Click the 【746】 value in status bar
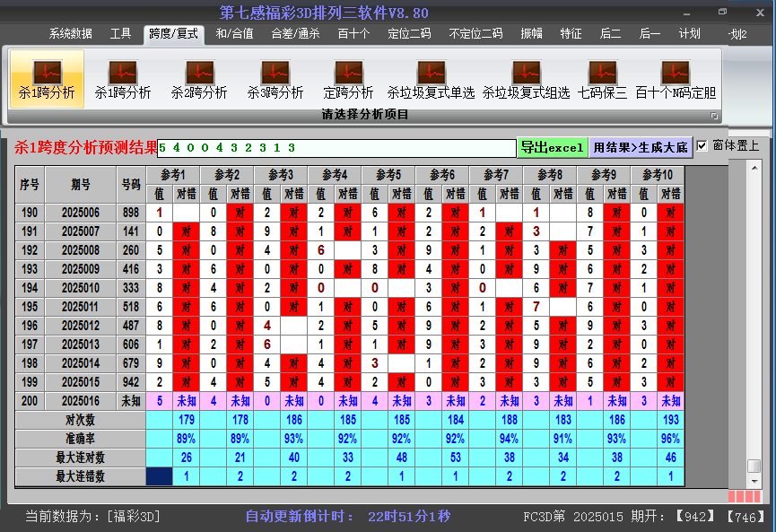The width and height of the screenshot is (776, 532). click(x=745, y=517)
